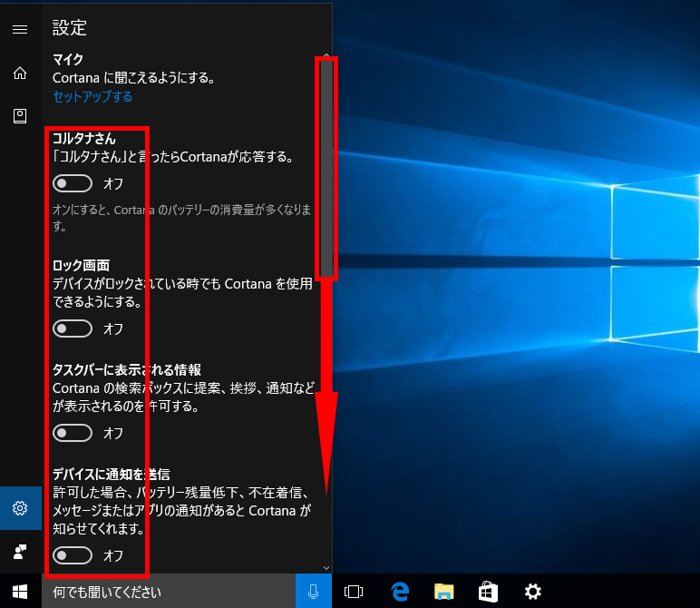Image resolution: width=700 pixels, height=608 pixels.
Task: Click the コルタナさん section heading
Action: tap(84, 139)
